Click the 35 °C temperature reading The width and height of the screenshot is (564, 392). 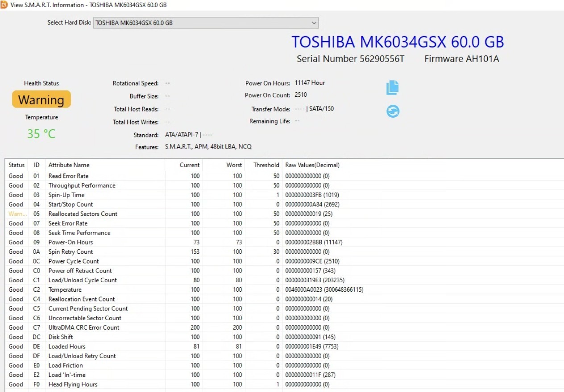41,134
